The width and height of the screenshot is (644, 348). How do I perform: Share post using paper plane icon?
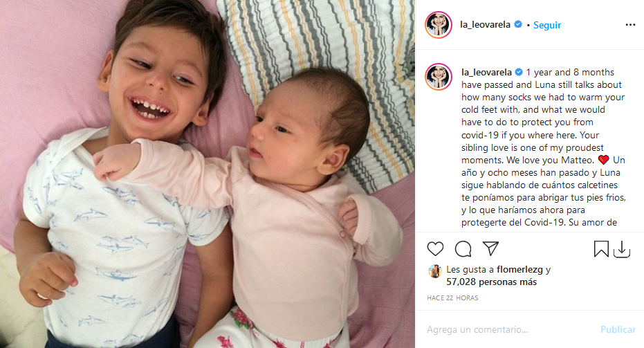[490, 248]
